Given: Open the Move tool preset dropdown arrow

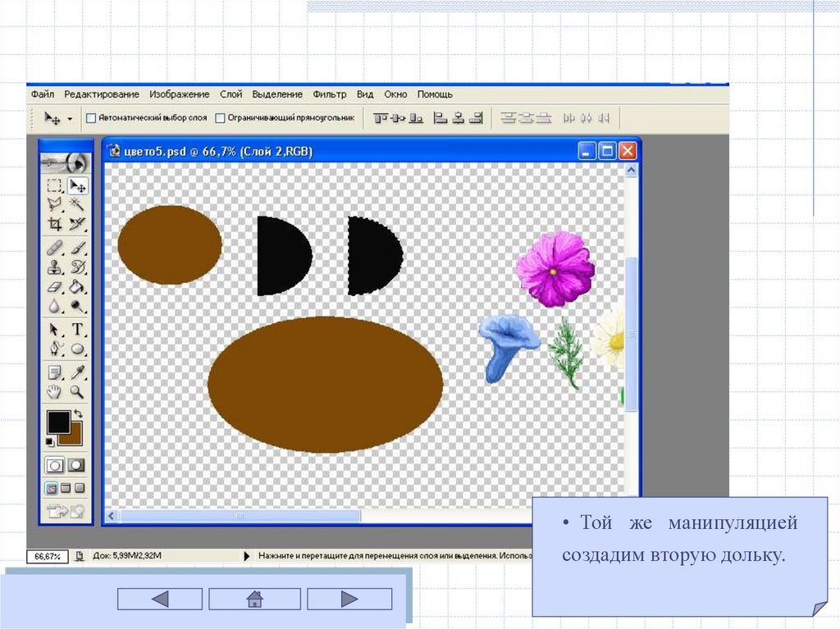Looking at the screenshot, I should pyautogui.click(x=70, y=119).
